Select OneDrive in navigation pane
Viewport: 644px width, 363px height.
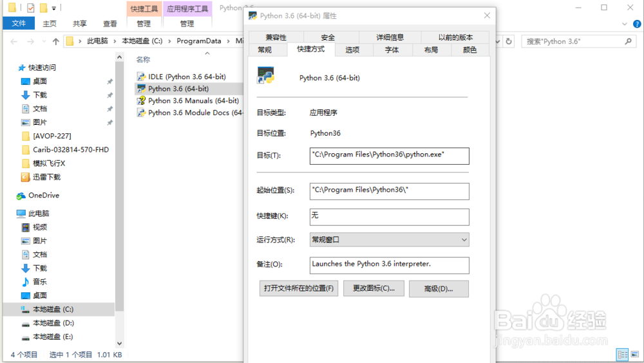(44, 196)
